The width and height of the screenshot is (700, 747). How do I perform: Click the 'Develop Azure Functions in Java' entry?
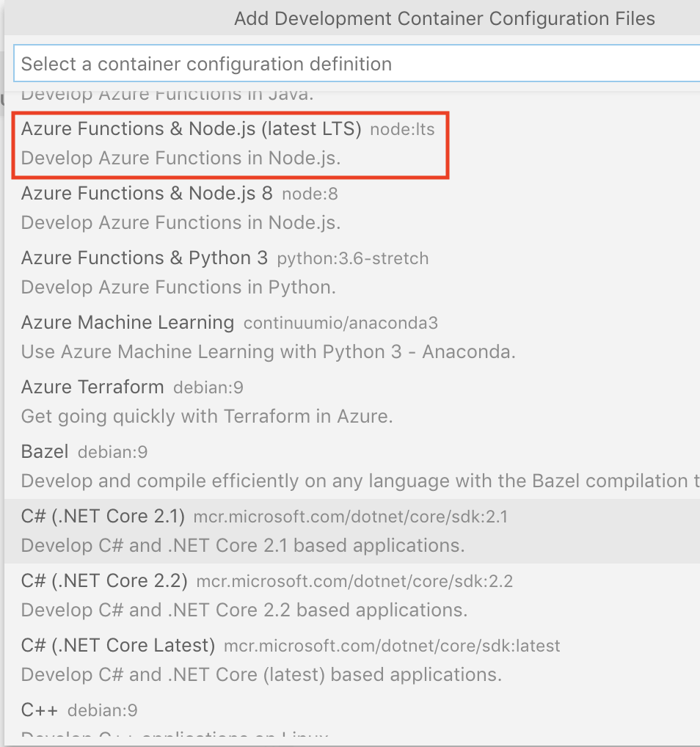tap(167, 95)
